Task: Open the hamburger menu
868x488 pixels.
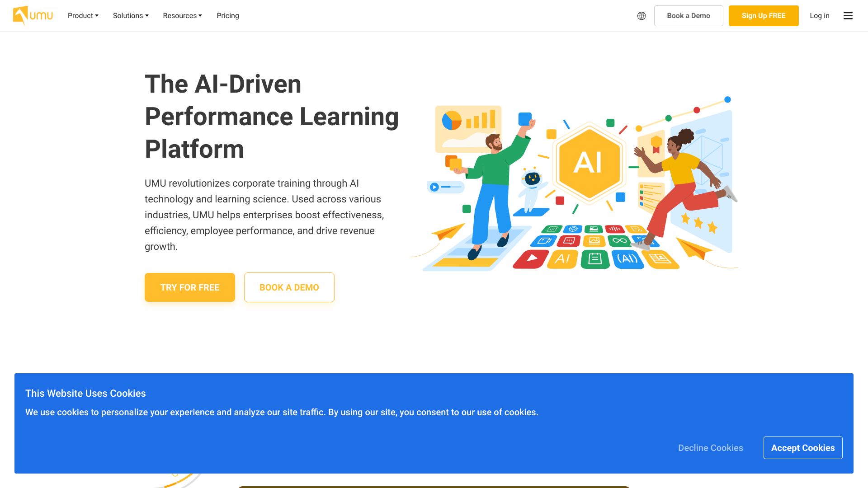Action: 848,15
